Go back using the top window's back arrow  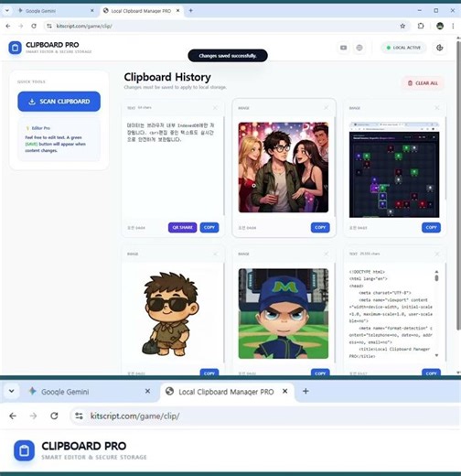(x=8, y=27)
